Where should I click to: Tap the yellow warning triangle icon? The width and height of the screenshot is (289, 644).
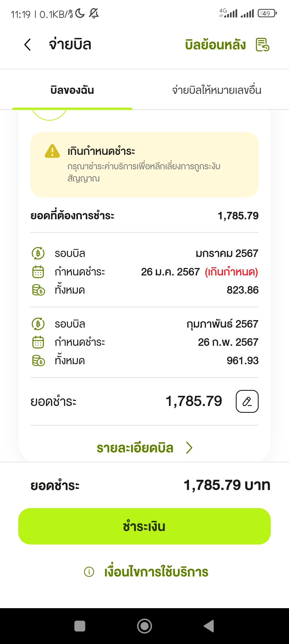click(52, 151)
